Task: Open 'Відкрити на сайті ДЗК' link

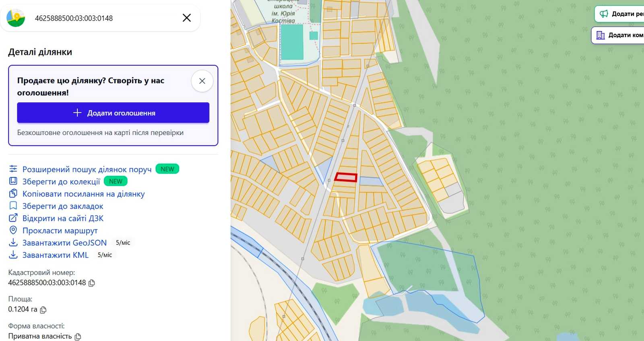Action: (63, 218)
